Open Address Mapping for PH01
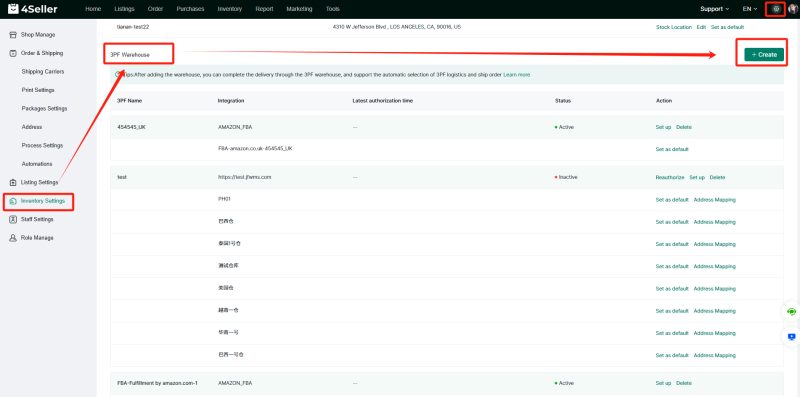Screen dimensions: 800x397 click(x=714, y=200)
